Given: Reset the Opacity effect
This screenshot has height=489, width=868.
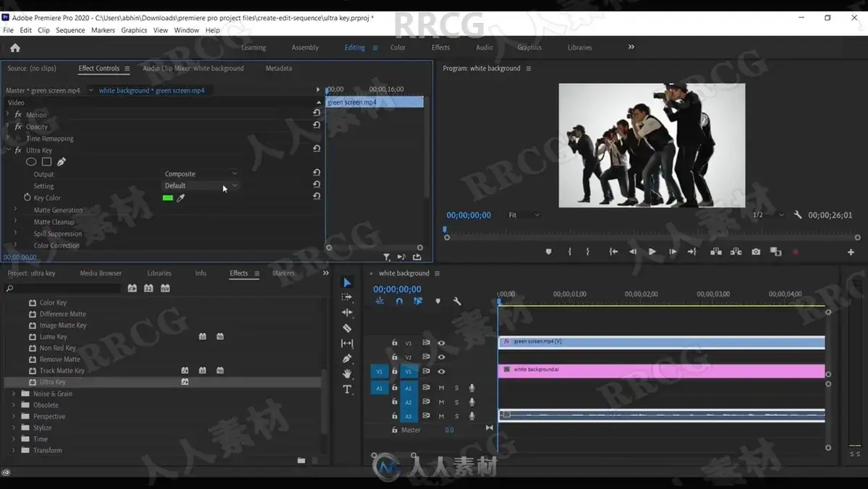Looking at the screenshot, I should tap(317, 125).
